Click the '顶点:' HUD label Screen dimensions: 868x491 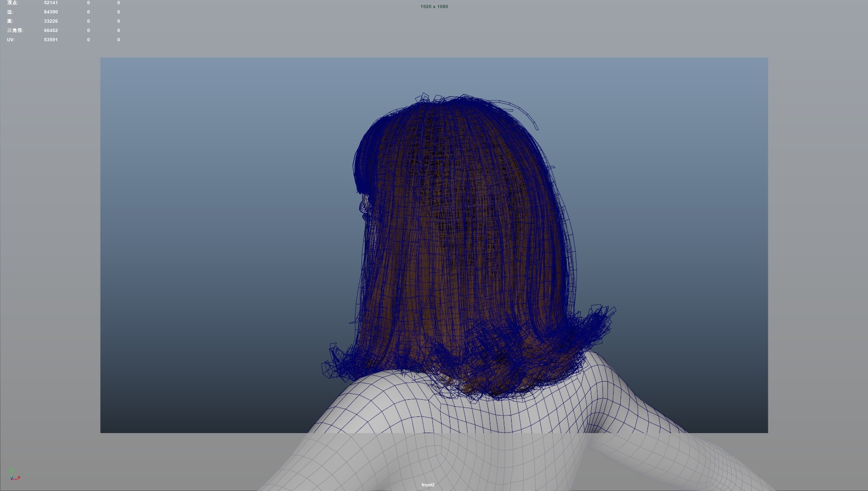tap(13, 3)
